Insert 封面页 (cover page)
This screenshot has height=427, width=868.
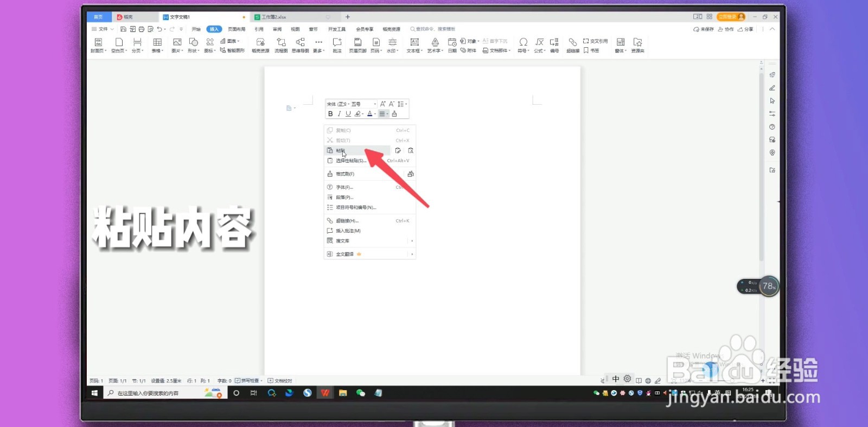click(98, 46)
